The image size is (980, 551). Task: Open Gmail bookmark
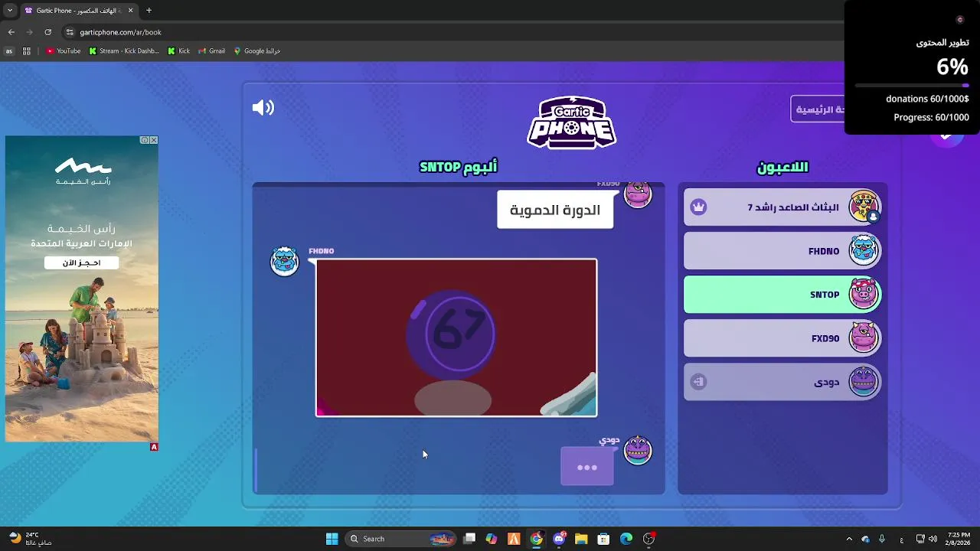[211, 51]
